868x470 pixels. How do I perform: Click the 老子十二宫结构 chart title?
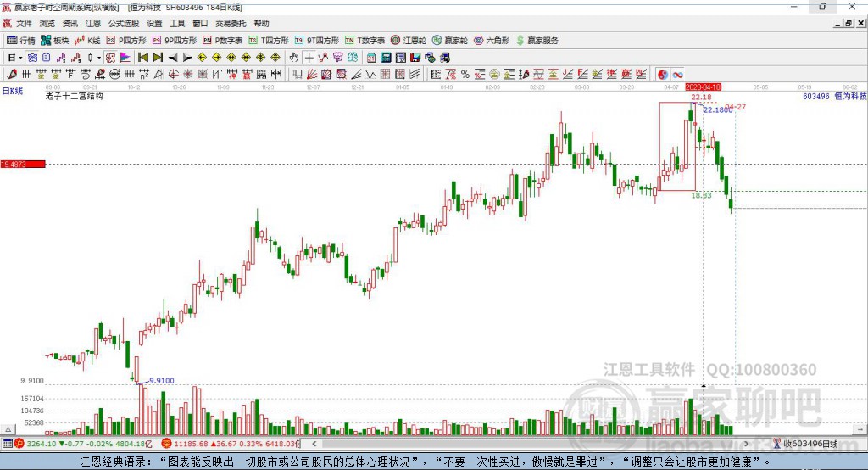click(75, 97)
